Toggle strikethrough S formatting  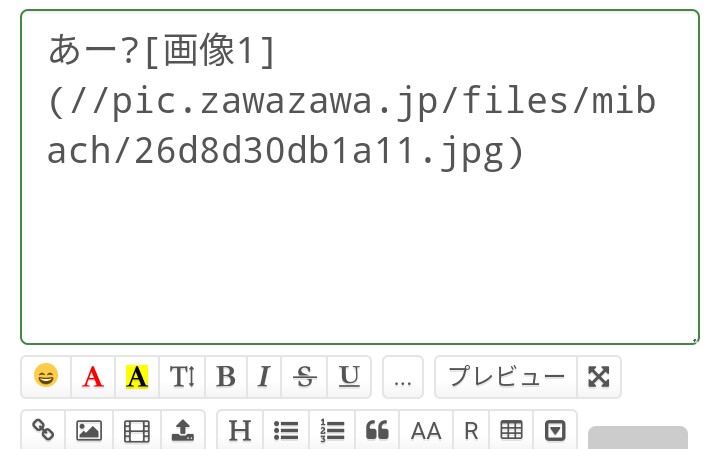[x=304, y=376]
